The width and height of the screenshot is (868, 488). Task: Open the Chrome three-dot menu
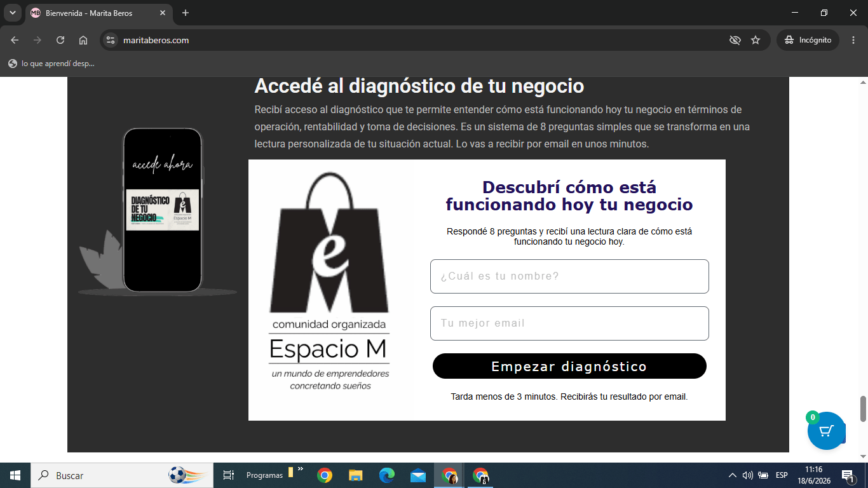pos(853,40)
